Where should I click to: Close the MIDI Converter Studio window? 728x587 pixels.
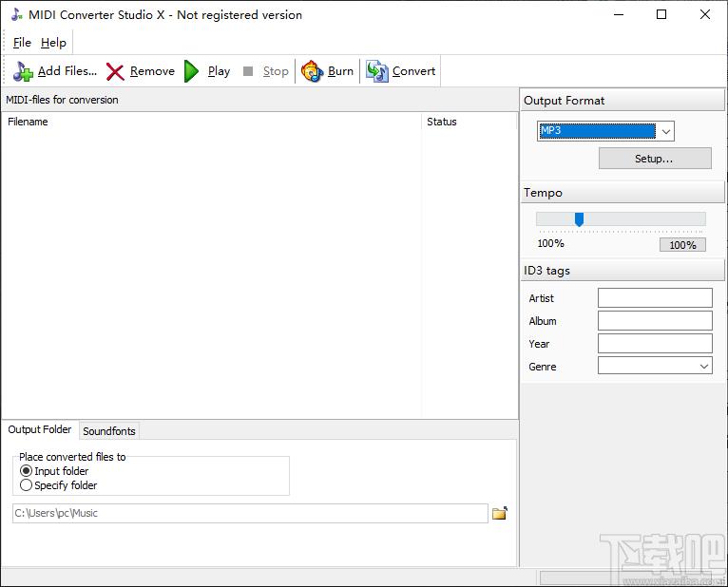tap(705, 14)
